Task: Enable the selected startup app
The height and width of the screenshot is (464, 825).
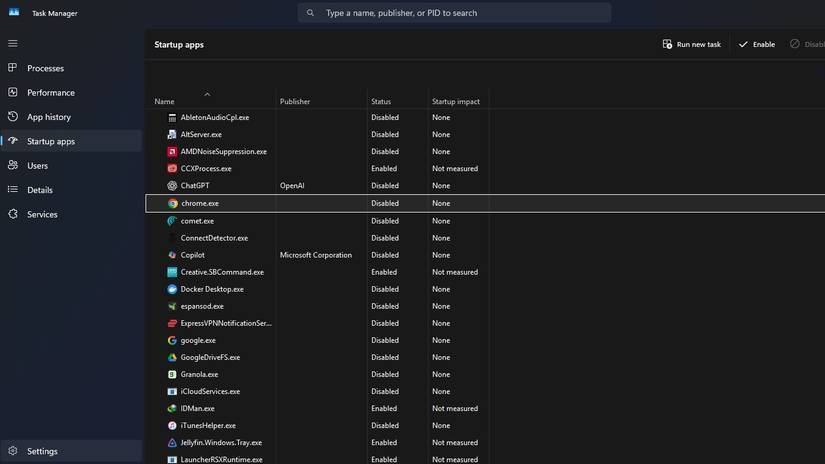Action: 756,45
